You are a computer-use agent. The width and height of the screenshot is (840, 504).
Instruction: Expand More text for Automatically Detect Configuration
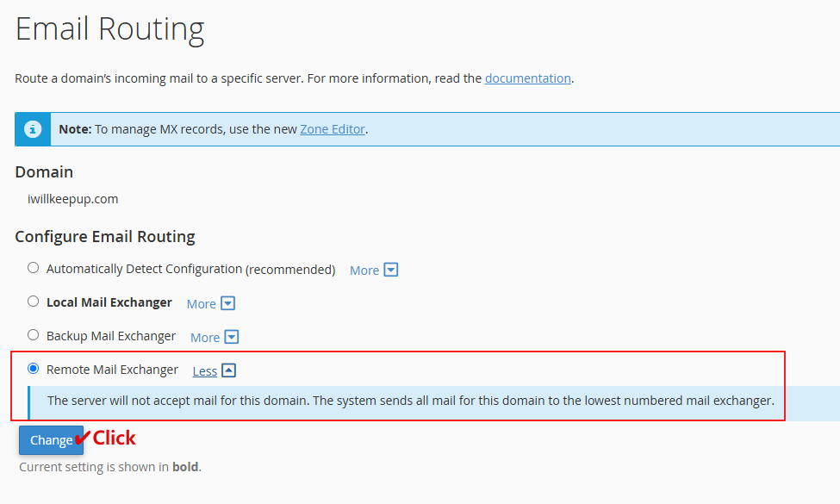pos(364,270)
